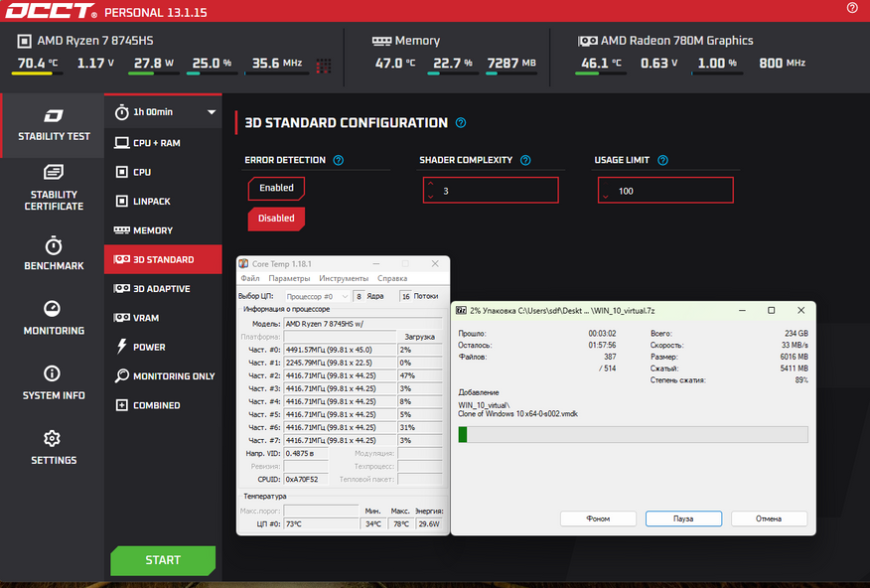870x588 pixels.
Task: Choose the Linpack test
Action: click(163, 201)
